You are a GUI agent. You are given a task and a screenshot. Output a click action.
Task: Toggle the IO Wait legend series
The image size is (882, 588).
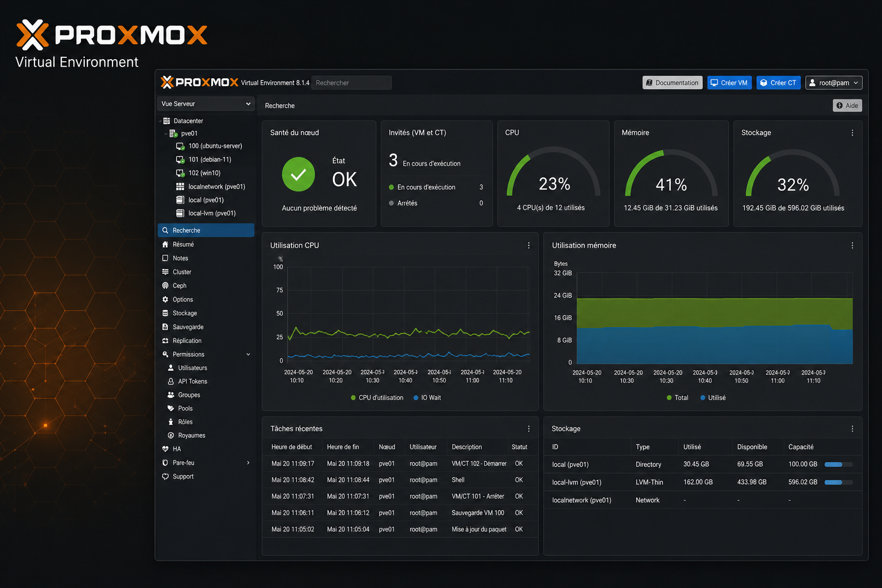click(x=427, y=398)
